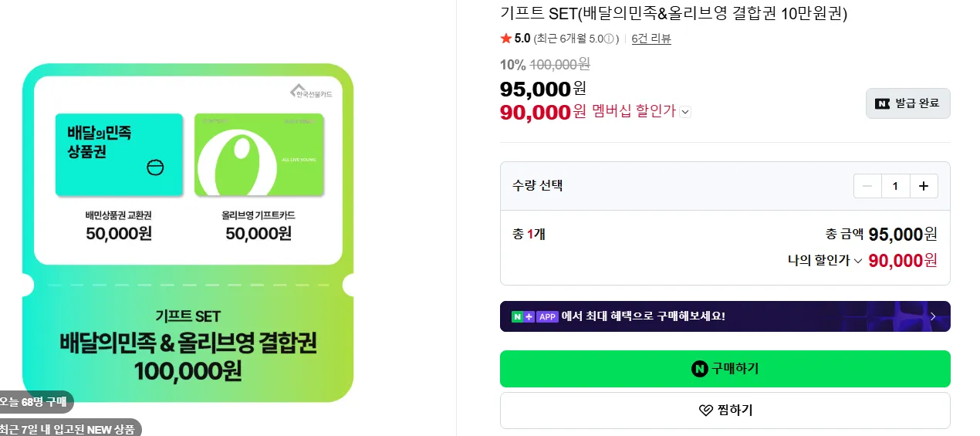The width and height of the screenshot is (980, 436).
Task: Expand the 멤버십 할인가 dropdown arrow
Action: (x=685, y=112)
